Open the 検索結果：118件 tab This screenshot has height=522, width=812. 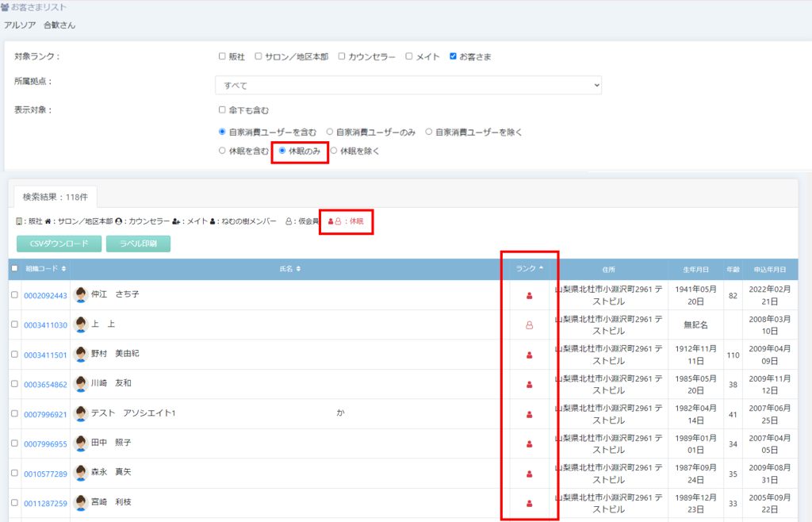tap(55, 194)
